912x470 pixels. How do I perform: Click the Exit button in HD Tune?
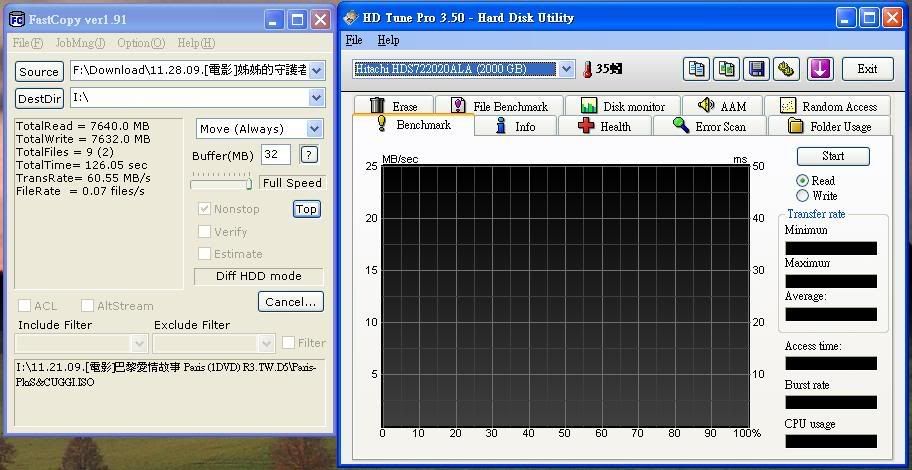point(867,69)
